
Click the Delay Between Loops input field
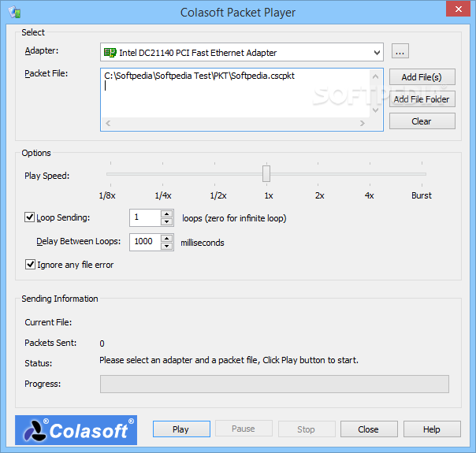click(x=145, y=242)
